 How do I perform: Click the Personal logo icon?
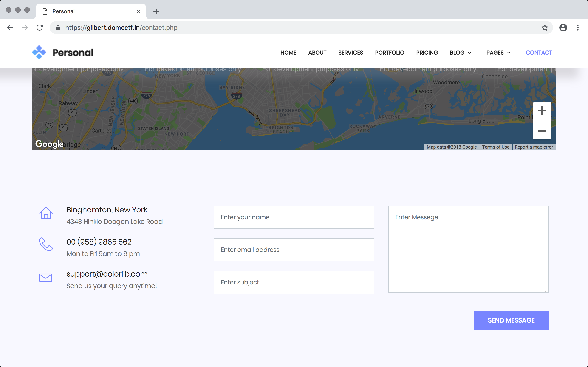(39, 53)
